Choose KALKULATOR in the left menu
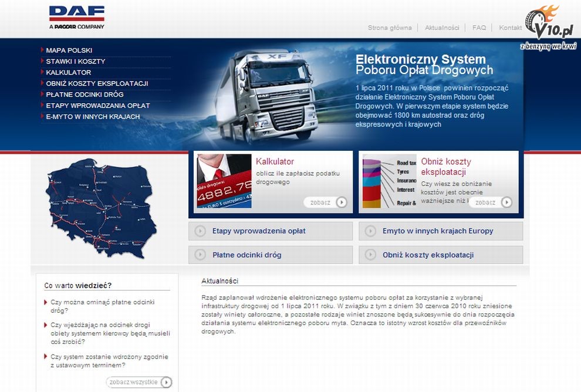This screenshot has height=392, width=581. coord(69,73)
